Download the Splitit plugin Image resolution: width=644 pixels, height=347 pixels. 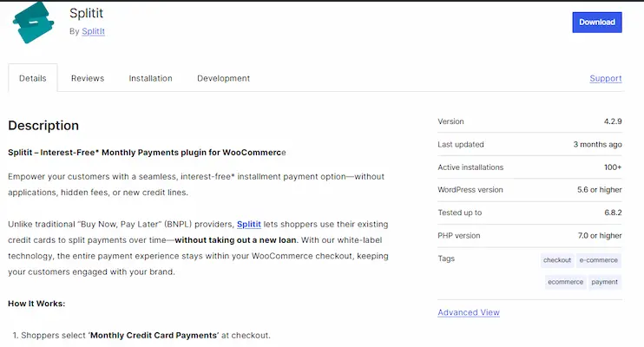597,23
